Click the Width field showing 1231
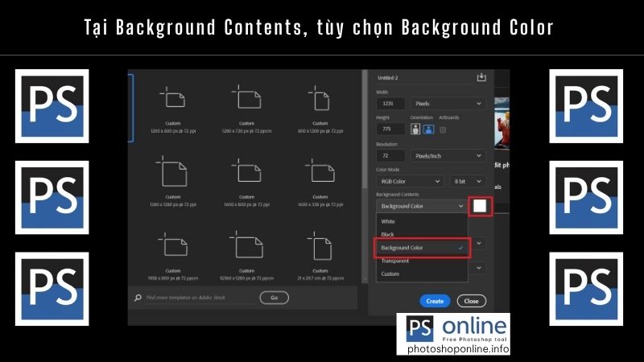Image resolution: width=644 pixels, height=362 pixels. pyautogui.click(x=390, y=104)
